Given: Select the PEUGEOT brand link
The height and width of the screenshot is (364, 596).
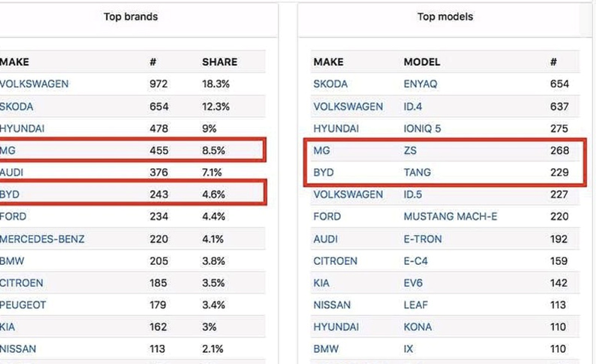Looking at the screenshot, I should [23, 305].
